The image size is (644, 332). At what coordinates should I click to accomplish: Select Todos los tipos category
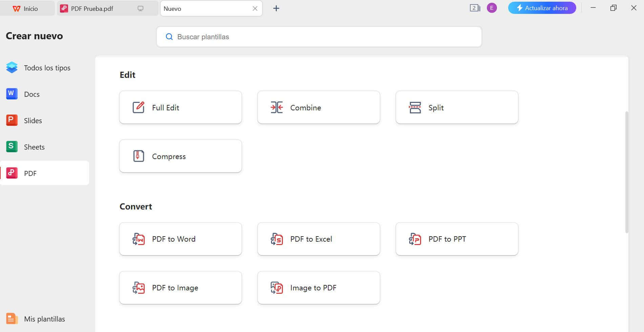pyautogui.click(x=47, y=68)
